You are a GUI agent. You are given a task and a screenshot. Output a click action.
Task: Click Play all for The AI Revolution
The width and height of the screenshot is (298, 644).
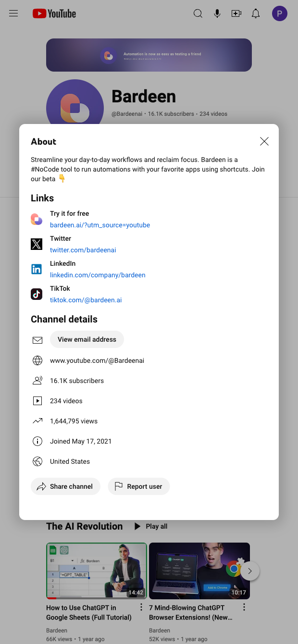150,526
